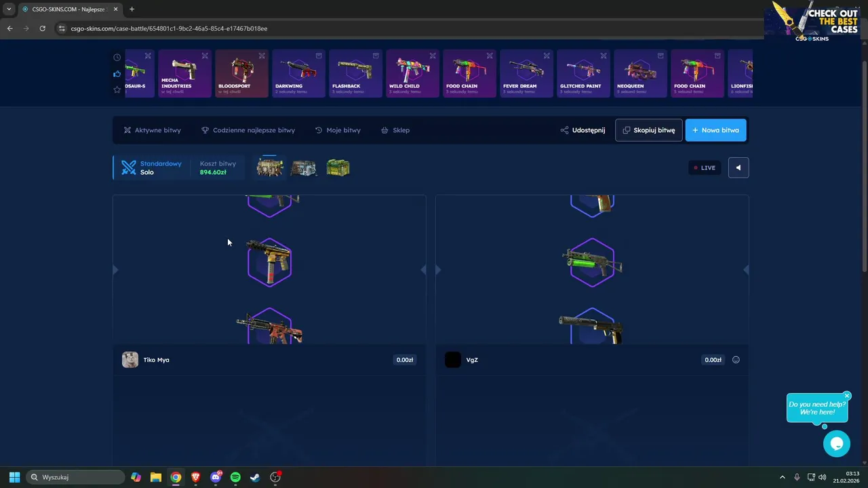868x488 pixels.
Task: Click the LIVE status badge
Action: click(x=705, y=167)
